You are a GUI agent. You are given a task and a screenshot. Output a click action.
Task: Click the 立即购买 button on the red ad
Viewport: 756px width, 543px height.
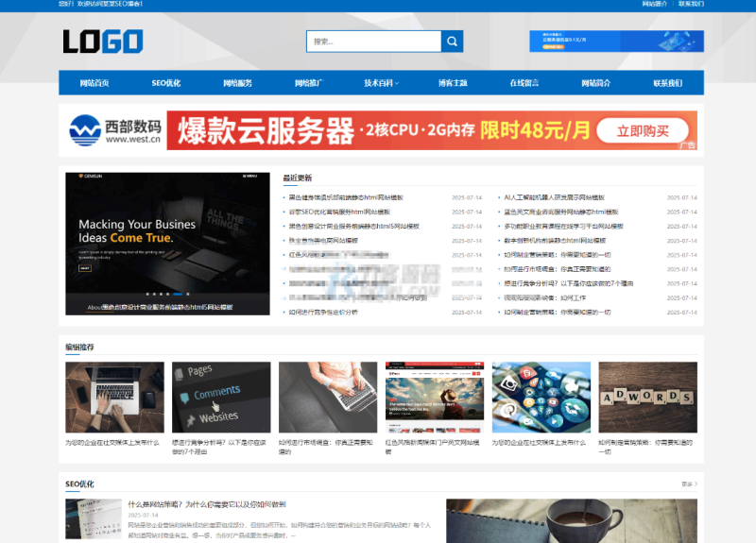(643, 130)
